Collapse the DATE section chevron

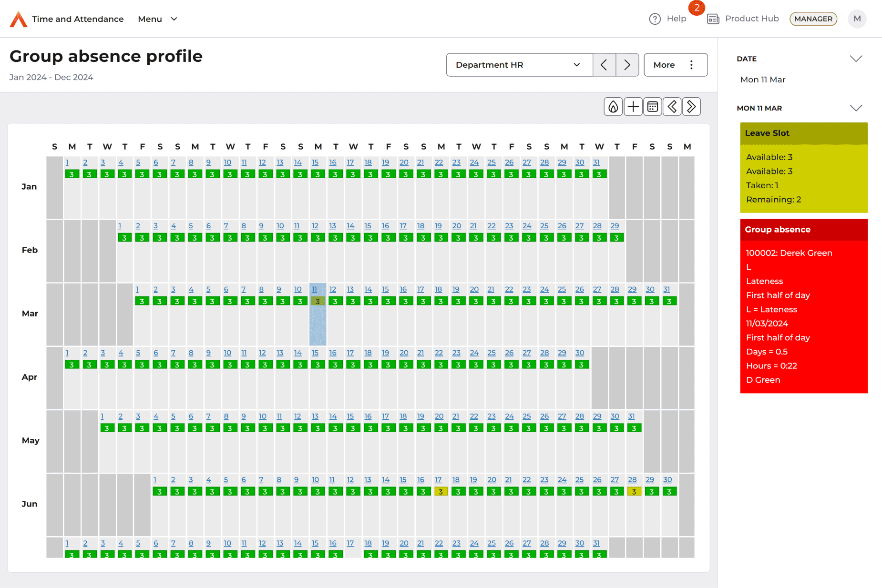click(x=856, y=59)
